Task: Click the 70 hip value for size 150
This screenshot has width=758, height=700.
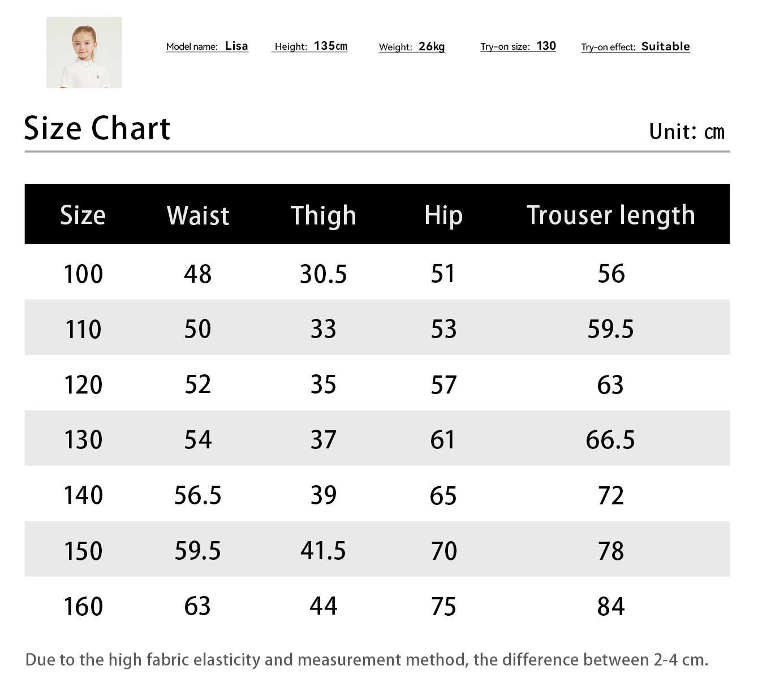Action: click(x=443, y=551)
